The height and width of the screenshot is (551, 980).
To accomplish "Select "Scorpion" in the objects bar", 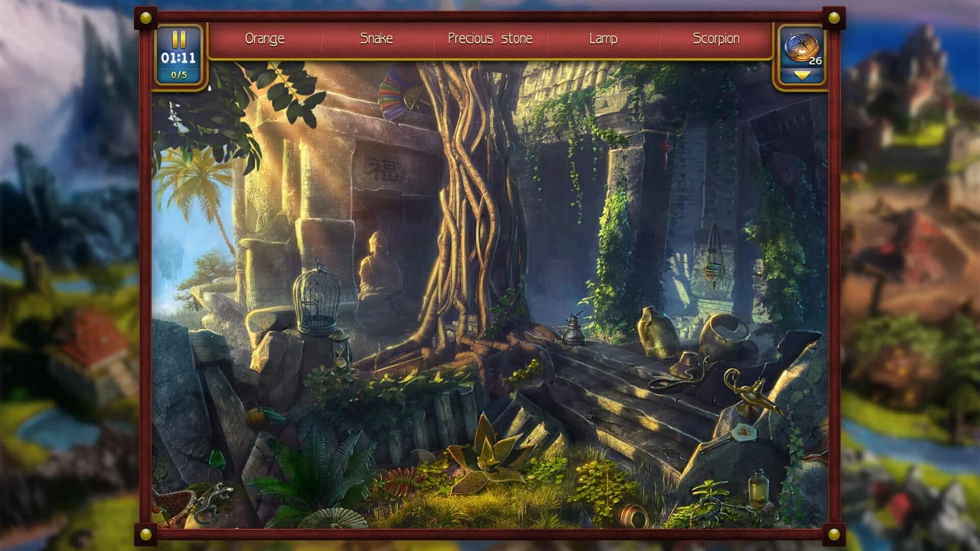I will coord(716,38).
